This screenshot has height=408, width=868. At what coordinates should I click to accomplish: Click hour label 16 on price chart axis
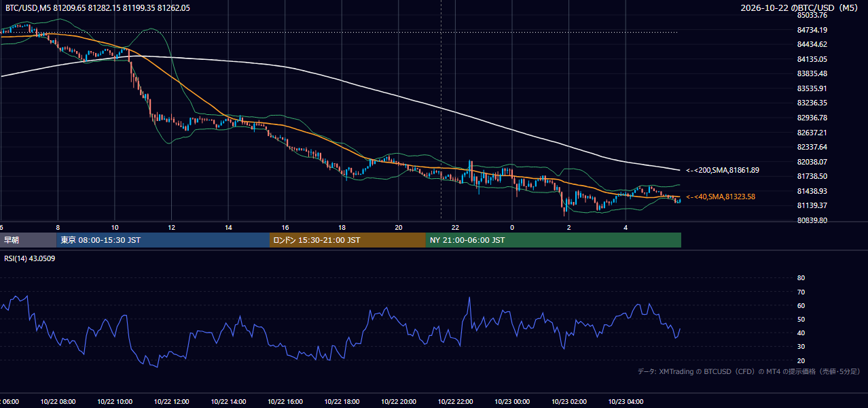285,227
